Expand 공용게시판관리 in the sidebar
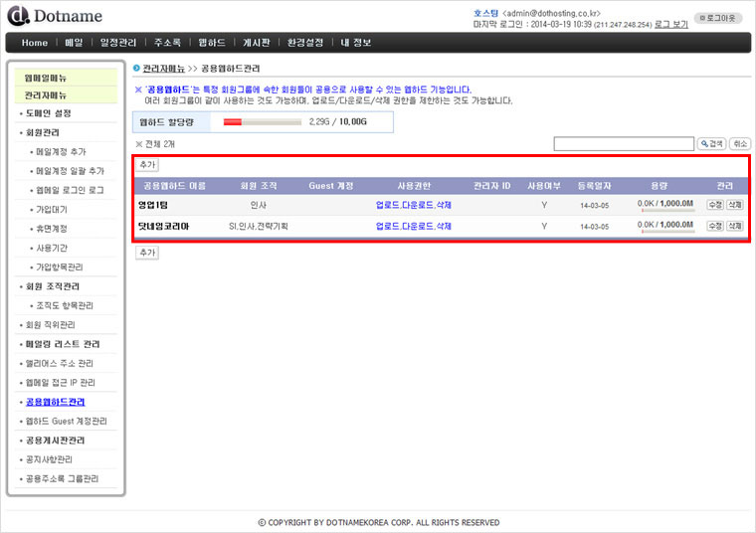The height and width of the screenshot is (533, 756). click(x=55, y=441)
